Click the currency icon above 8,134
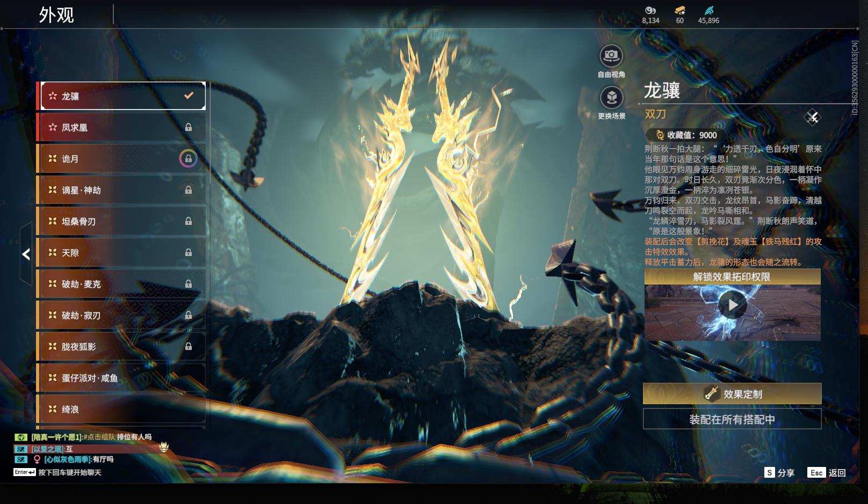The width and height of the screenshot is (868, 504). click(x=650, y=10)
